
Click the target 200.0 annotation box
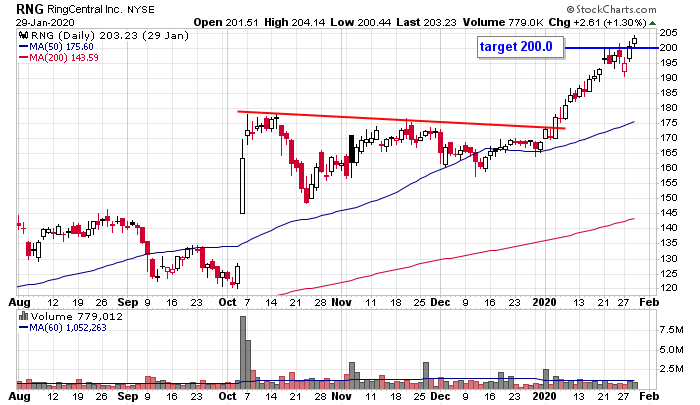[x=520, y=47]
